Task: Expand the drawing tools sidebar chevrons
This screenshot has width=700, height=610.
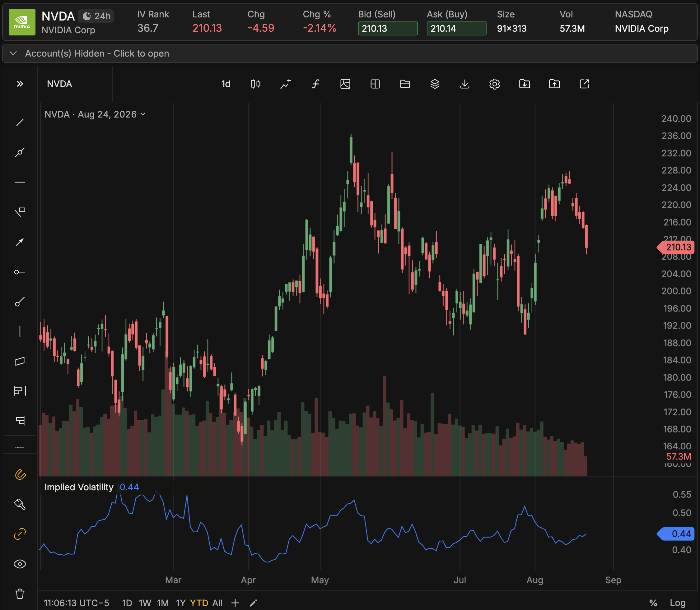Action: click(x=20, y=84)
